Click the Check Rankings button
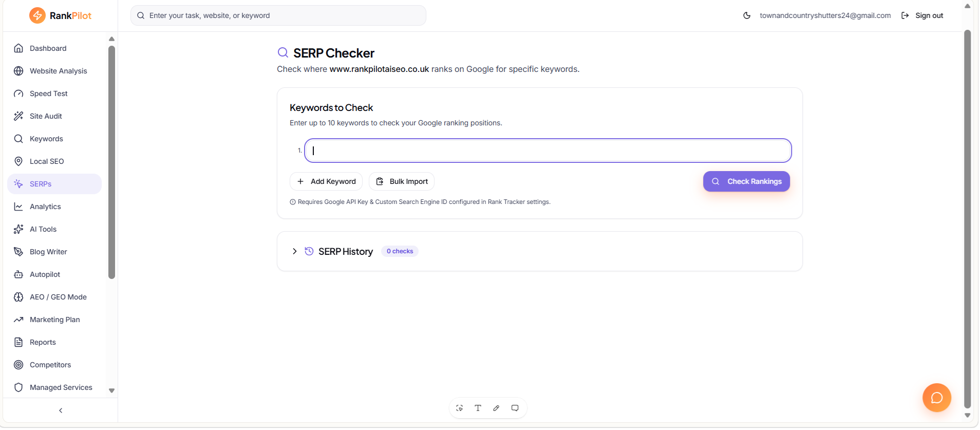 click(x=746, y=181)
